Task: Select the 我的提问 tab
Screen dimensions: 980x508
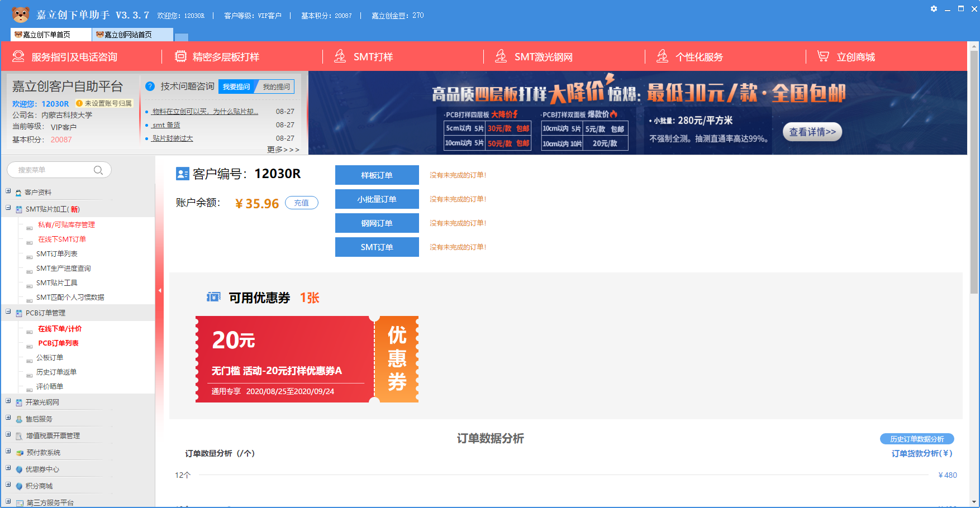Action: tap(276, 87)
